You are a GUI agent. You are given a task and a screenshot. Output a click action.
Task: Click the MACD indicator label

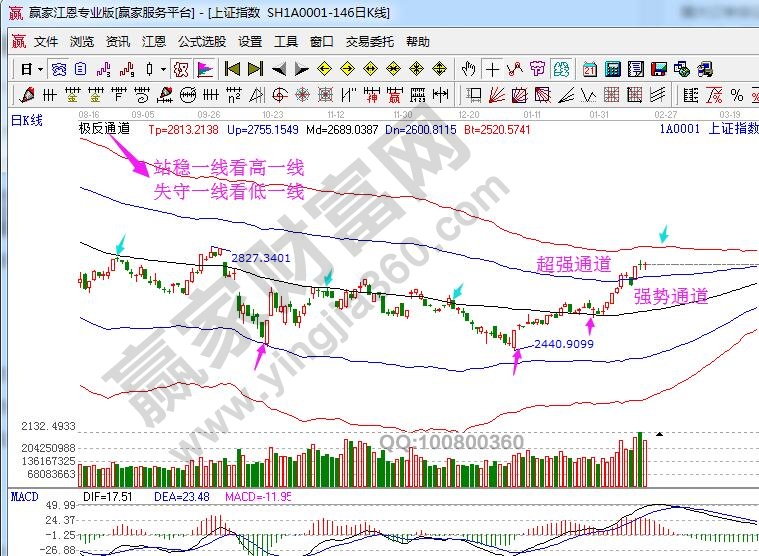pos(23,496)
